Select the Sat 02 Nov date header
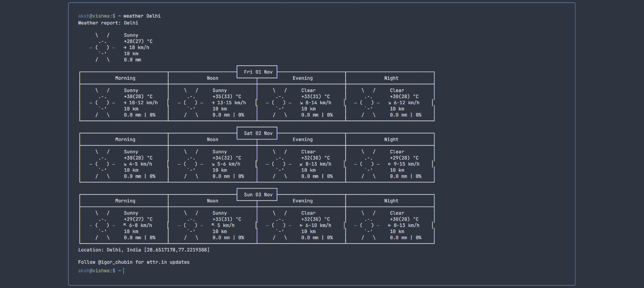The width and height of the screenshot is (644, 288). [258, 133]
